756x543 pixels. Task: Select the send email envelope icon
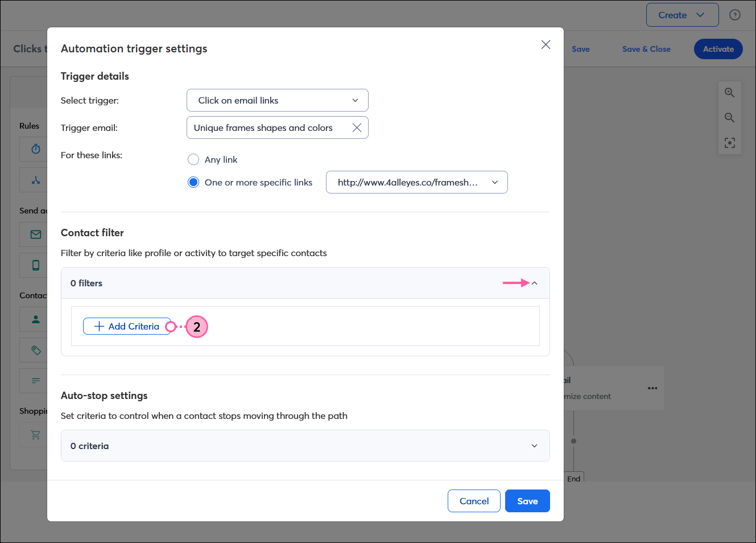point(36,235)
